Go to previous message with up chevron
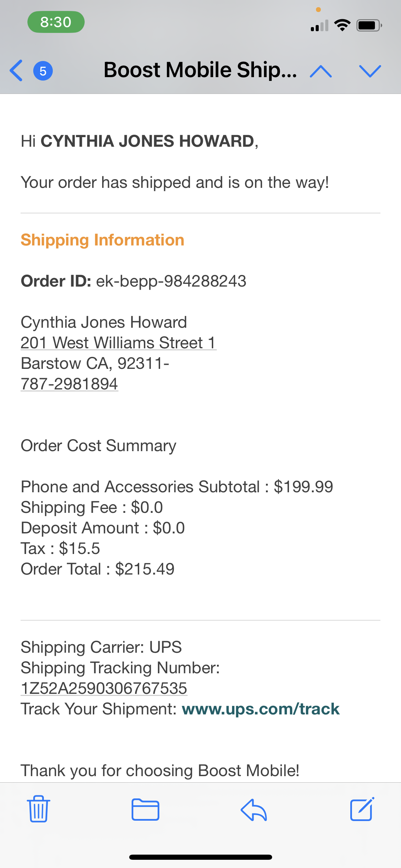The image size is (401, 868). click(x=320, y=71)
